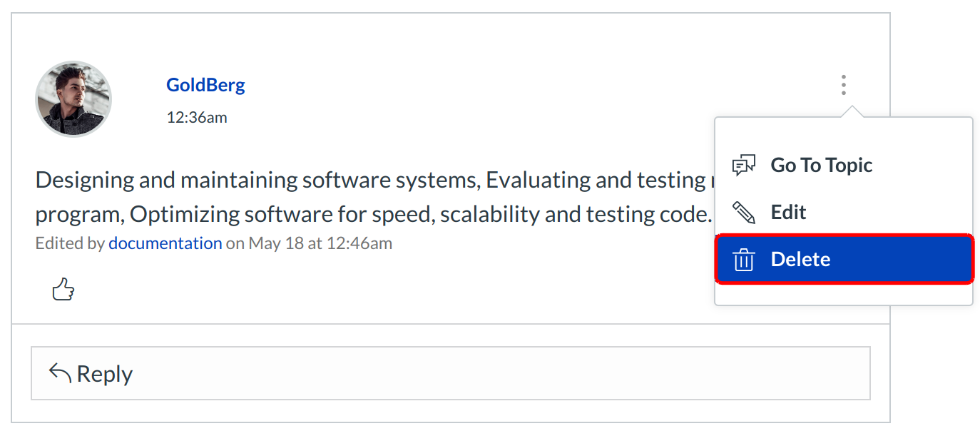Click the speech bubble Go To Topic icon
This screenshot has height=431, width=980.
pos(743,166)
